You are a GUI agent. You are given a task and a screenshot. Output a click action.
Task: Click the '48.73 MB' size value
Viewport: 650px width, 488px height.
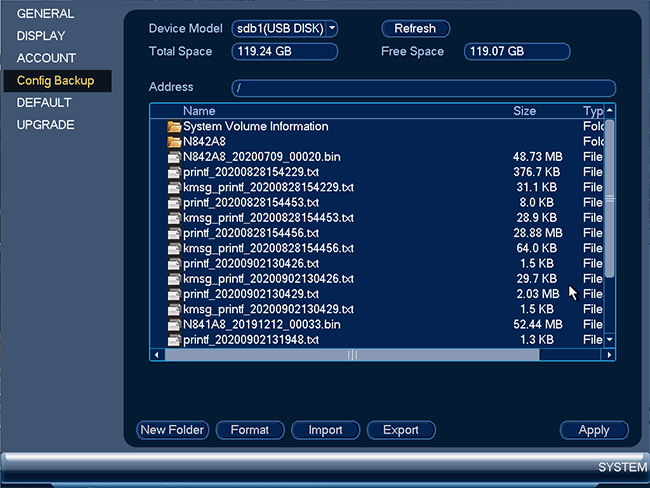tap(538, 157)
